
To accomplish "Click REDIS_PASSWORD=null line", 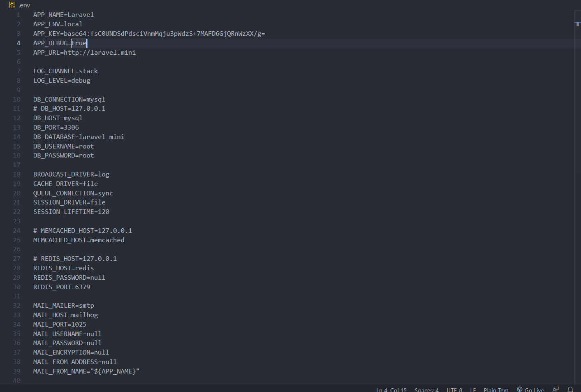I will click(x=69, y=278).
